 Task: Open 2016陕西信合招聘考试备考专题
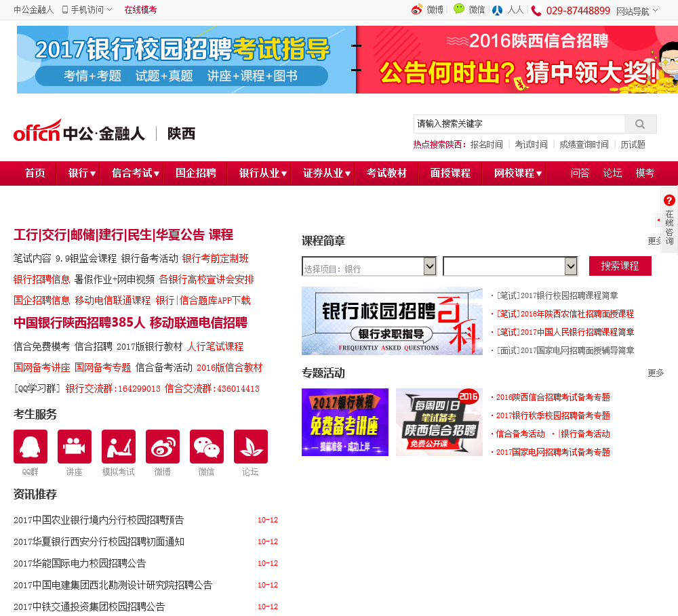[x=553, y=397]
